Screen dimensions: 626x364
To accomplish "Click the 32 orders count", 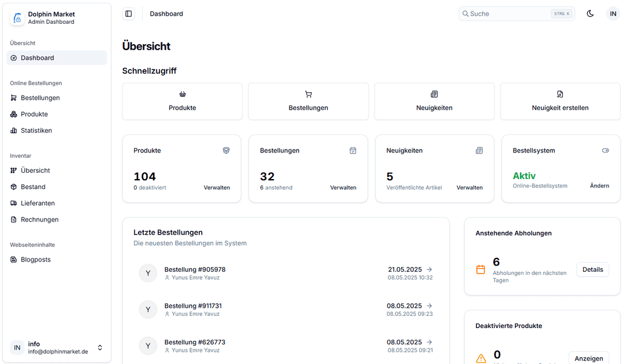I will 267,176.
